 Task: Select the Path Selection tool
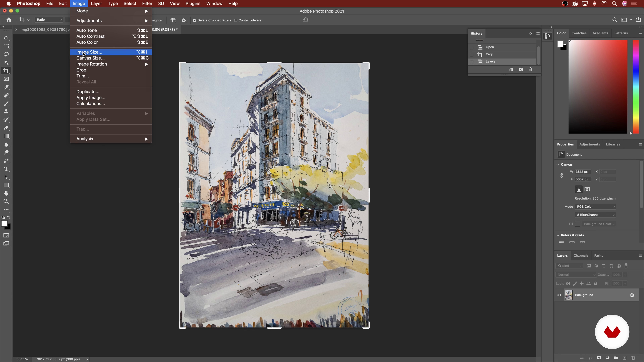tap(6, 177)
